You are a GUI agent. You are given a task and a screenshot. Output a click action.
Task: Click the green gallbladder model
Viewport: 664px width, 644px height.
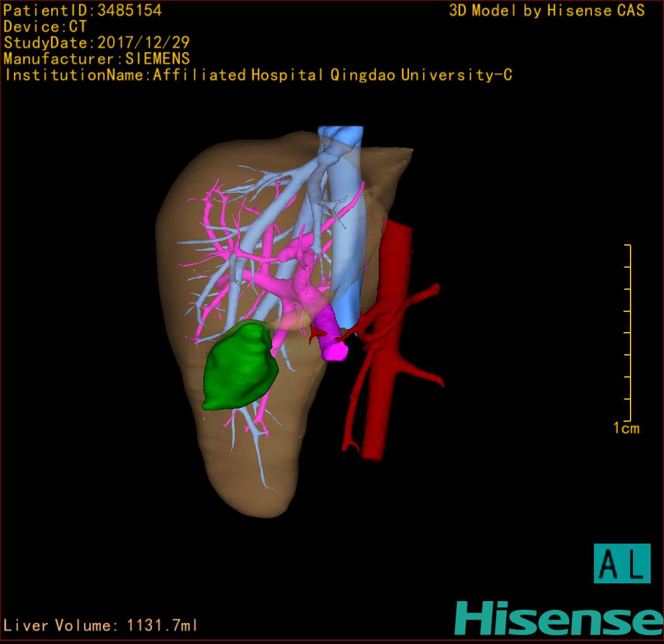point(239,367)
